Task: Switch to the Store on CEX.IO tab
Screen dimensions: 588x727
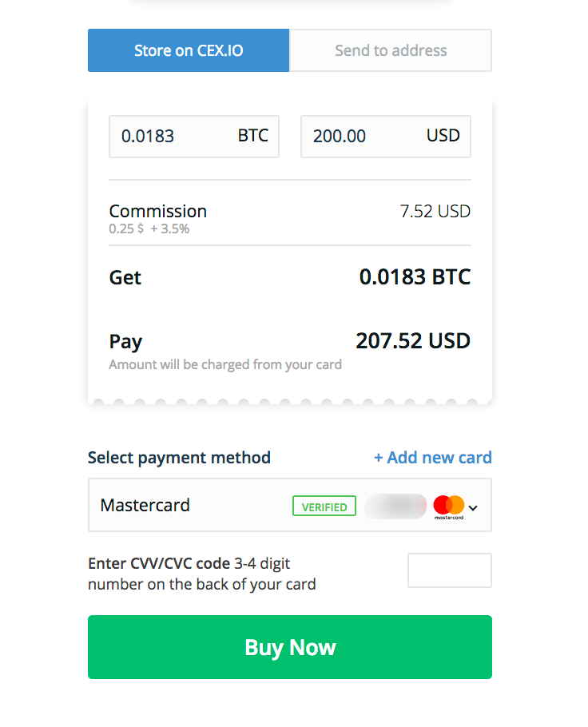Action: [189, 50]
